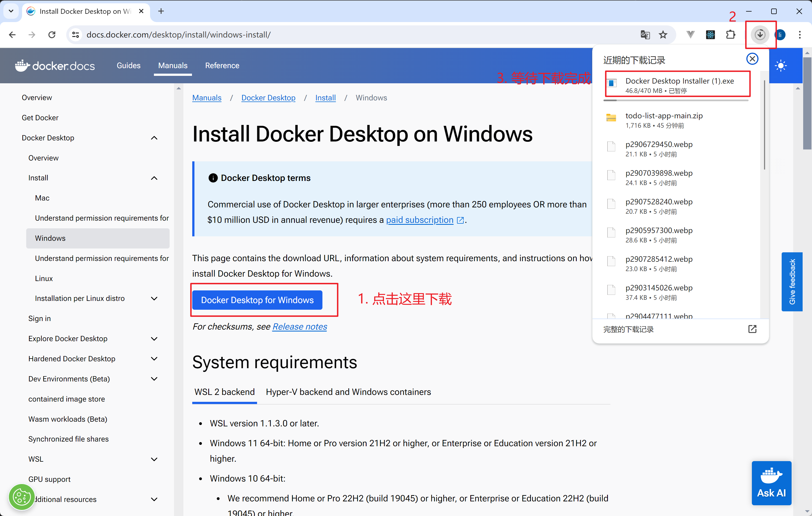Bookmark this page with the star

tap(663, 34)
